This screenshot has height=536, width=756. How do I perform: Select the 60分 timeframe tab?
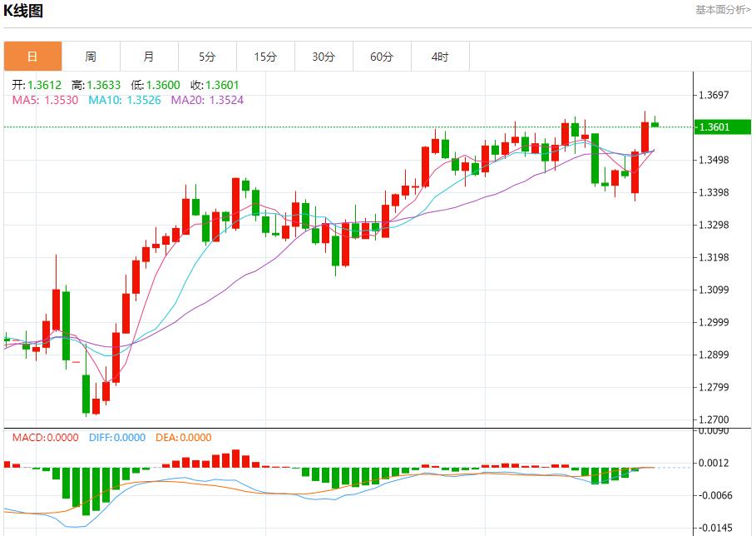pyautogui.click(x=382, y=57)
